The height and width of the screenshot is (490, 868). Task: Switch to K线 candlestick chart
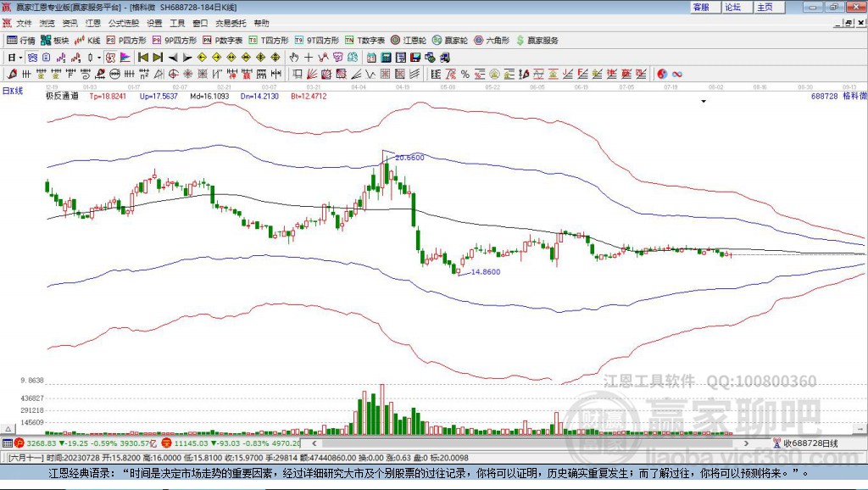(87, 41)
